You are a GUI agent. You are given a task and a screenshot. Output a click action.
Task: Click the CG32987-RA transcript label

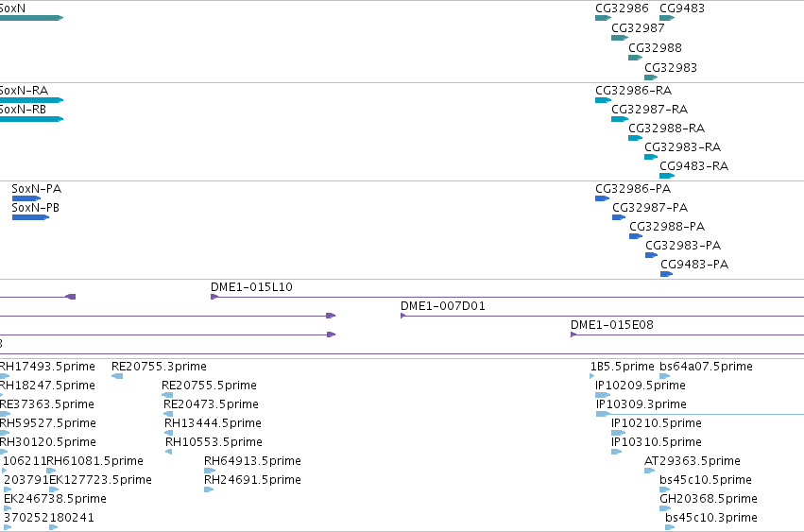tap(650, 110)
